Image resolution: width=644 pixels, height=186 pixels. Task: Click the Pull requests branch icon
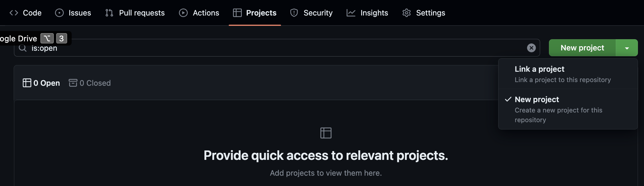pyautogui.click(x=109, y=13)
